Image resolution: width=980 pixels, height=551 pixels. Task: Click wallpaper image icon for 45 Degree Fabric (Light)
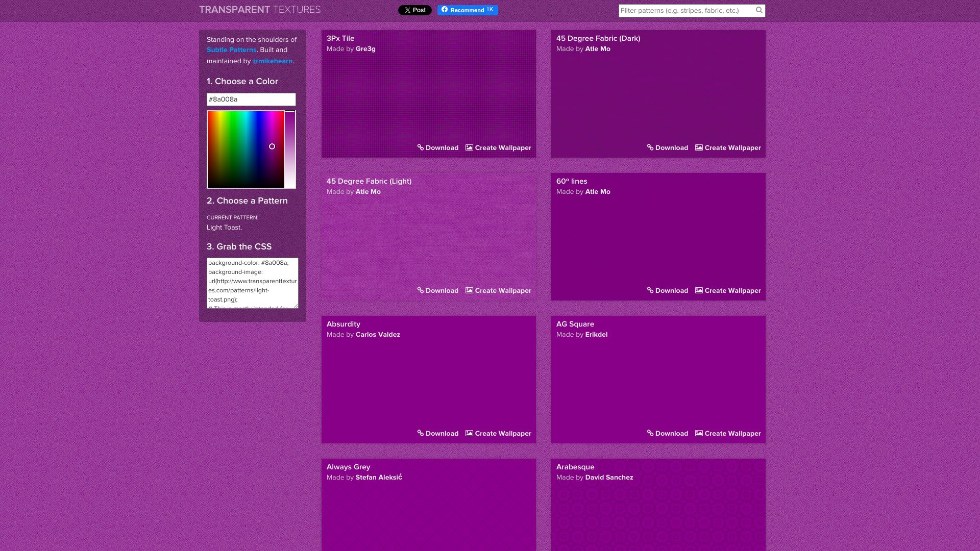point(469,290)
